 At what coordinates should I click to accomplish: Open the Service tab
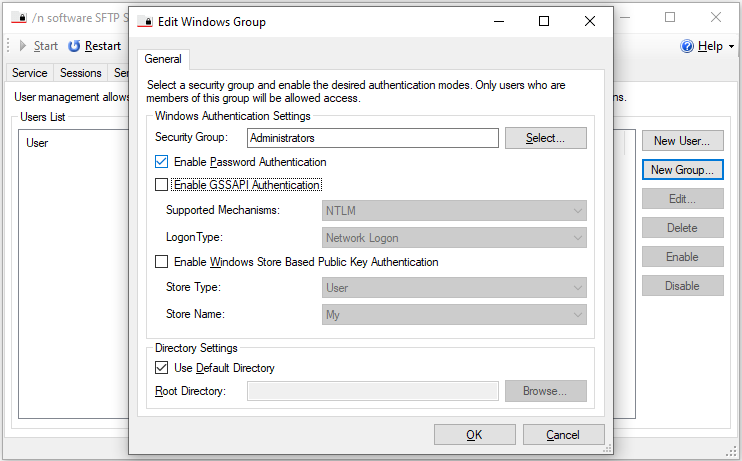pos(30,73)
